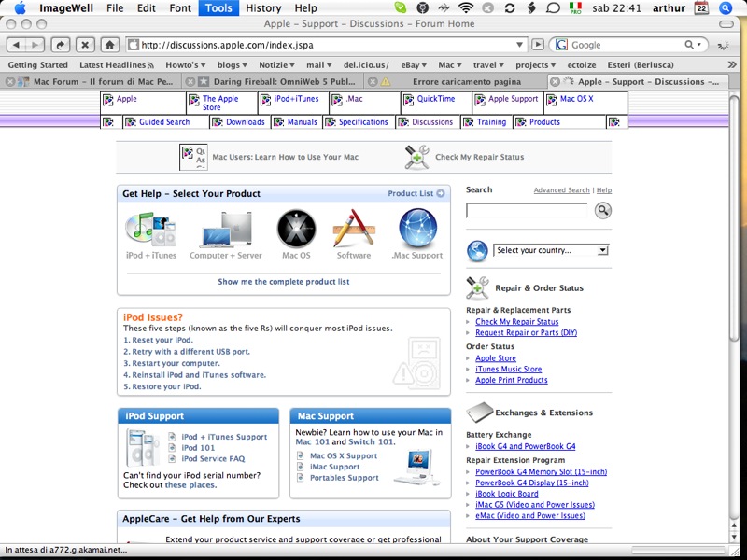Click the Check My Repair Status link
The height and width of the screenshot is (560, 747).
pos(517,322)
